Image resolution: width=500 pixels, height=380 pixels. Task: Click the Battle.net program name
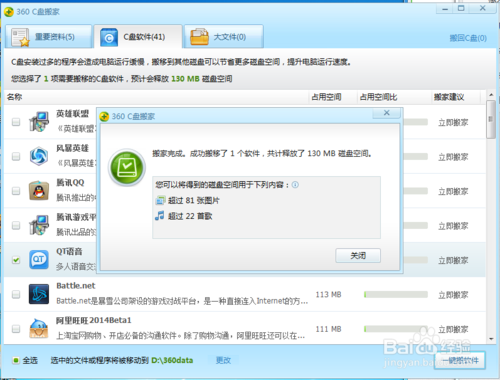76,286
